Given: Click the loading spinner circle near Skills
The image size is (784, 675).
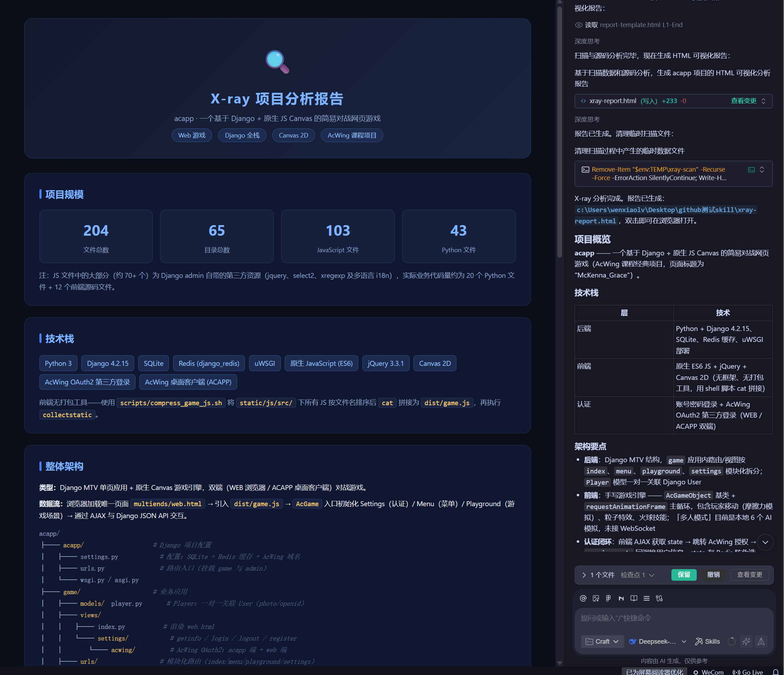Looking at the screenshot, I should [x=732, y=641].
